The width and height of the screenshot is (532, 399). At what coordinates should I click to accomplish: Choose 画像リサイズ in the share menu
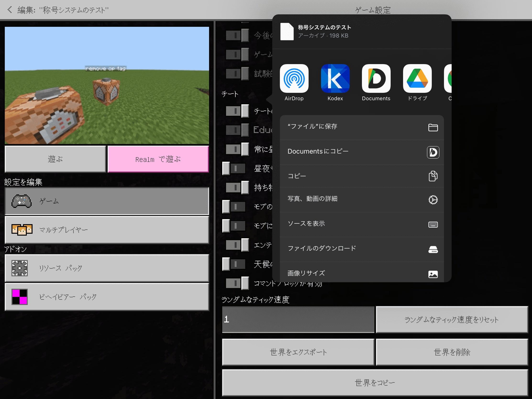click(362, 272)
